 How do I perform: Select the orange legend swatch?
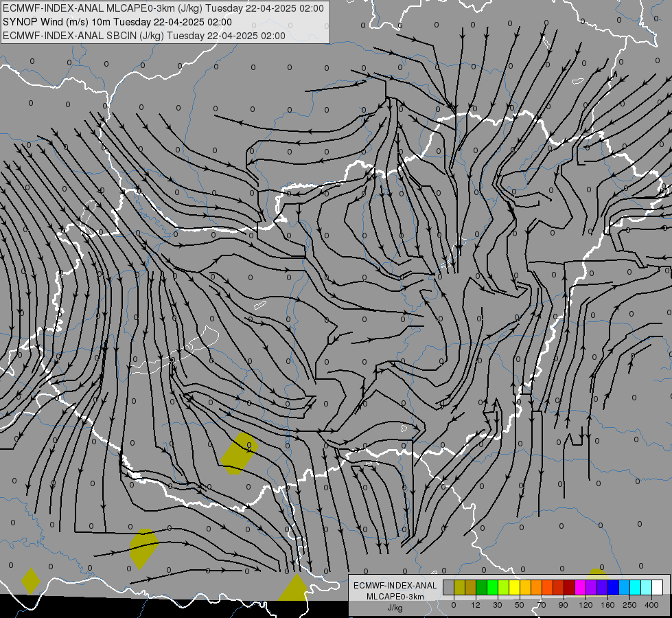[x=537, y=588]
